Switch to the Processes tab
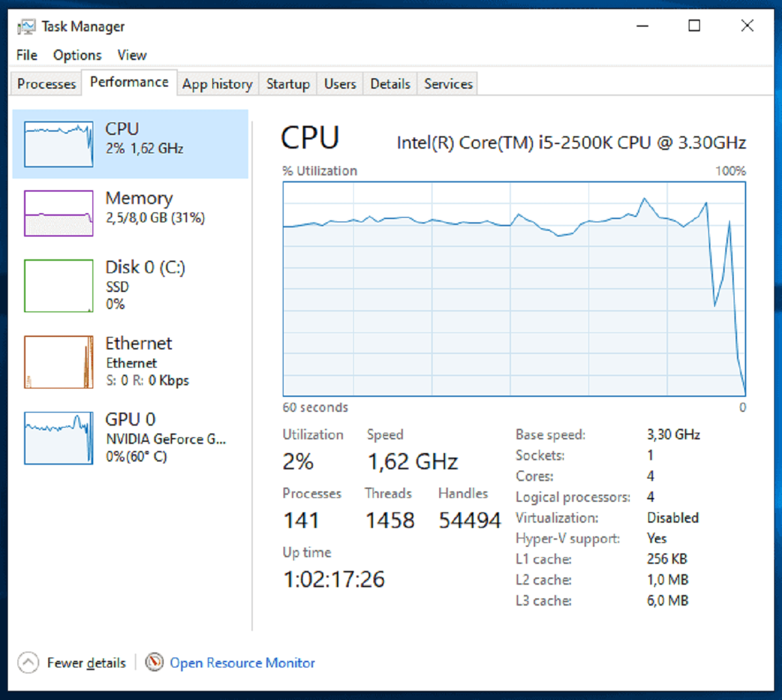This screenshot has height=700, width=782. [46, 83]
